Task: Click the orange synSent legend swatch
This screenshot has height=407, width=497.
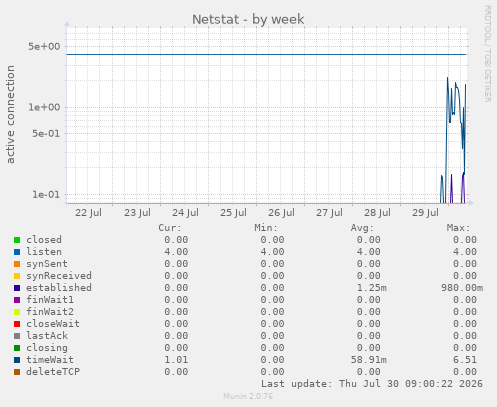Action: pos(17,264)
